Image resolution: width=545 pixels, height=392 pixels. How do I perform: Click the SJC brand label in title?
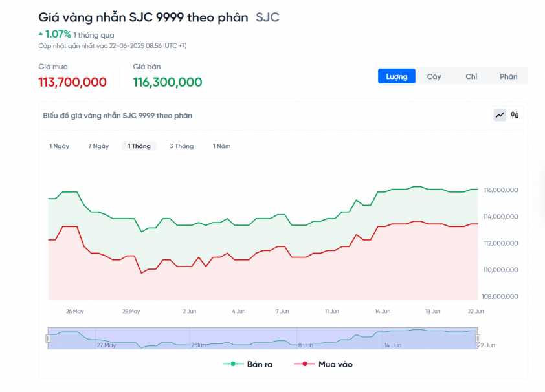[x=267, y=17]
